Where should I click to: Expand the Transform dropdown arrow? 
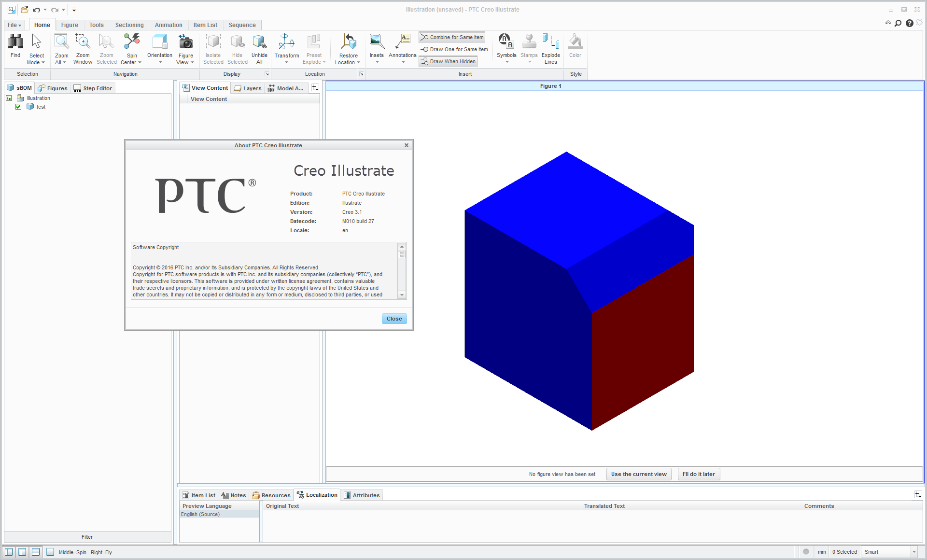point(286,62)
